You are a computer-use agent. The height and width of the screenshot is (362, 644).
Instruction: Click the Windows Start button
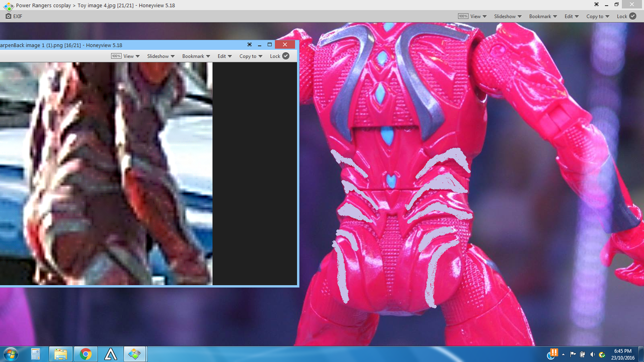pyautogui.click(x=10, y=354)
